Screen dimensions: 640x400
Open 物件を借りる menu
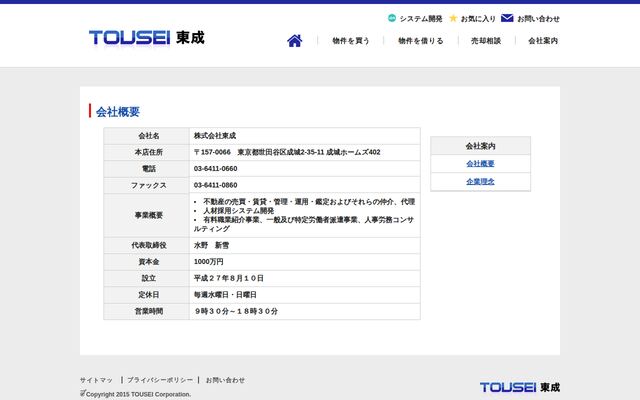pyautogui.click(x=421, y=41)
